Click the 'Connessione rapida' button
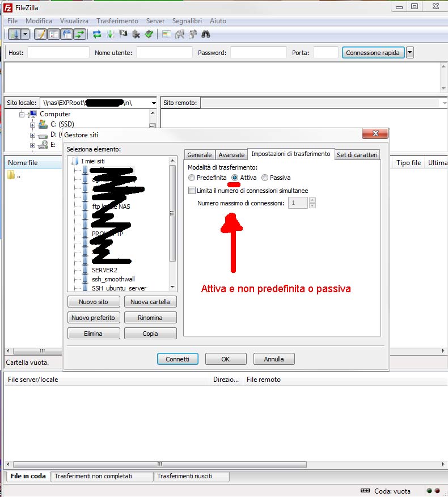The image size is (448, 497). tap(373, 53)
